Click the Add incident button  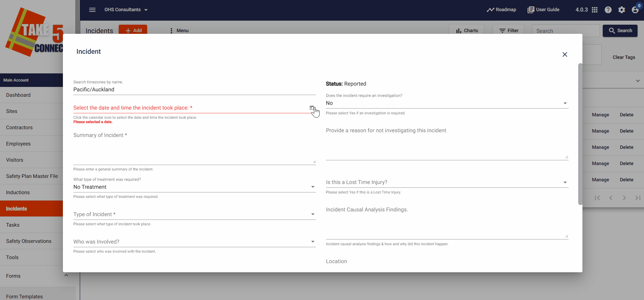[133, 30]
